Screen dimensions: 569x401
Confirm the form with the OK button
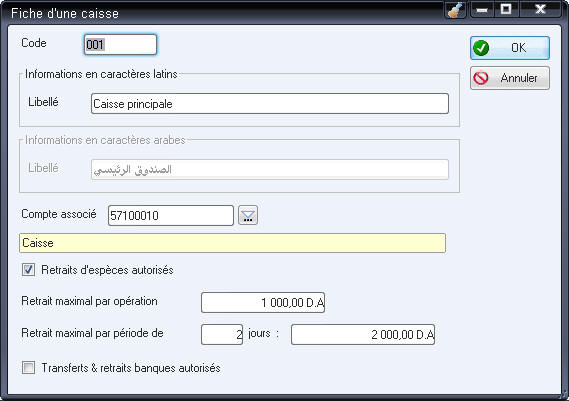(510, 48)
